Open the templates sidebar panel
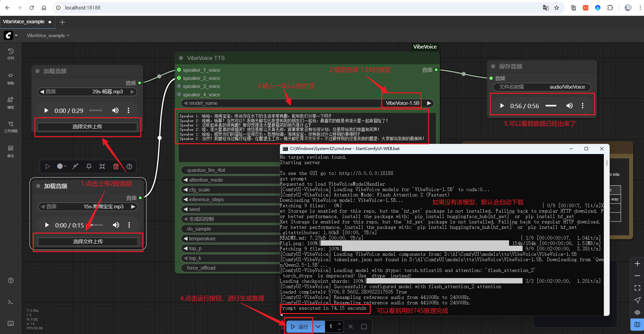 pos(11,151)
